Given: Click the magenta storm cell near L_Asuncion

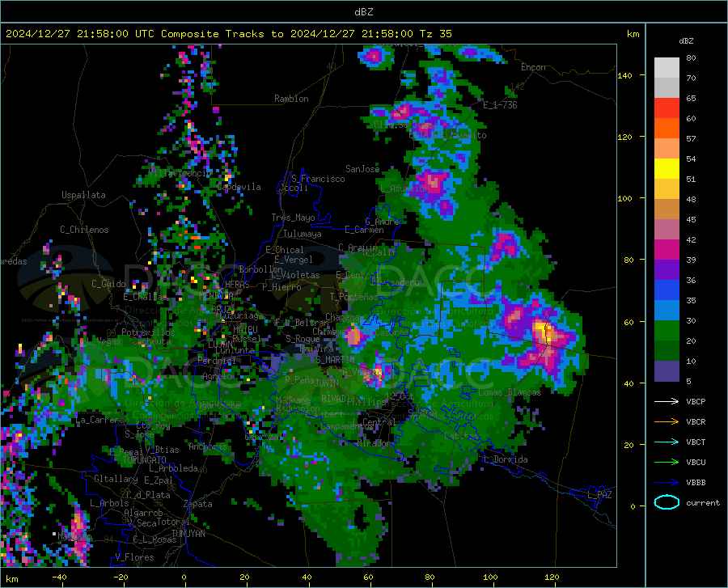Looking at the screenshot, I should click(434, 183).
